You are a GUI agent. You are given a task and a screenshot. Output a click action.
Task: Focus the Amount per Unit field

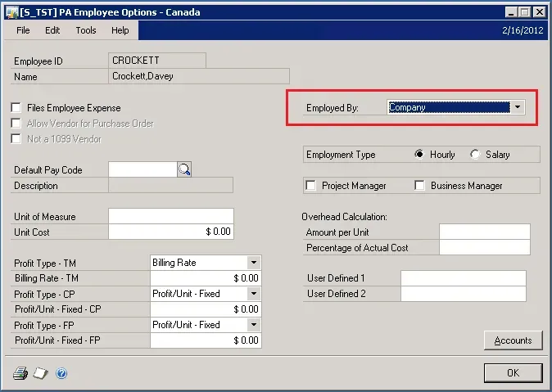point(484,232)
